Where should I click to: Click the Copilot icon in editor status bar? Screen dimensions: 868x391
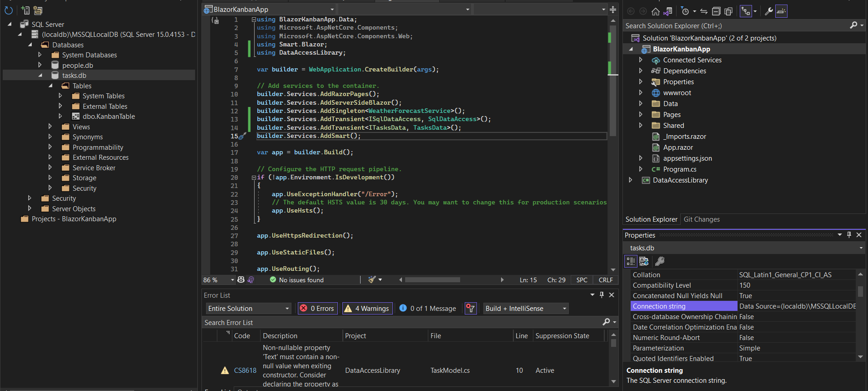coord(241,279)
